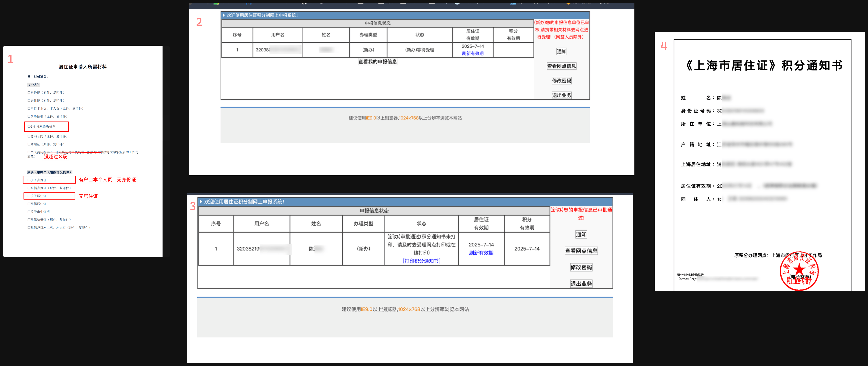Click the 积分有效期 value 2025-7-14
The height and width of the screenshot is (366, 868).
(x=527, y=249)
